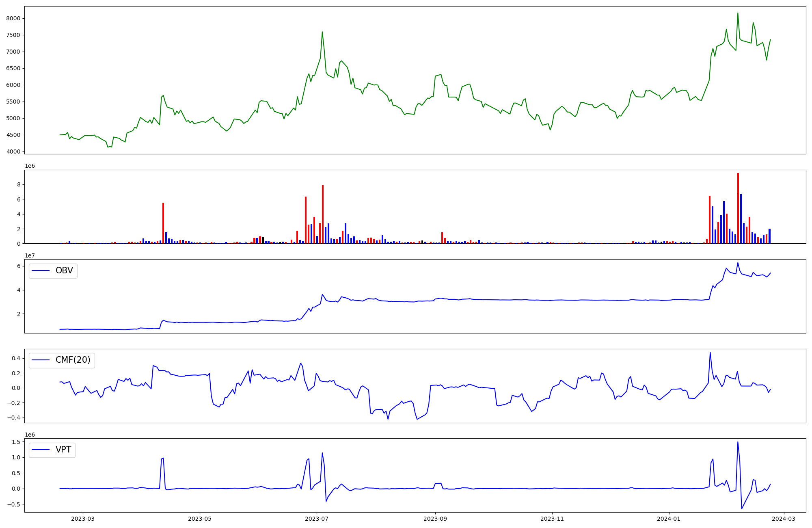Click the tall red volume bar in April 2023

pos(163,223)
